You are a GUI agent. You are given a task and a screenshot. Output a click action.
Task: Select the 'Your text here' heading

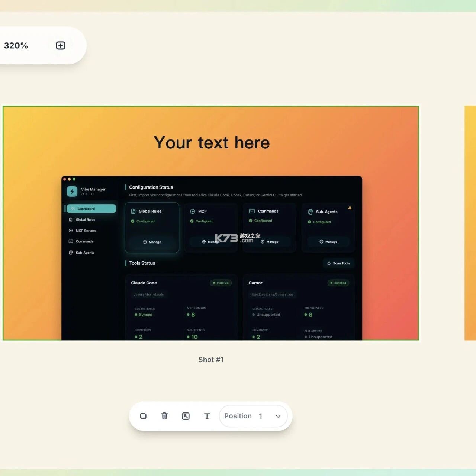(212, 142)
